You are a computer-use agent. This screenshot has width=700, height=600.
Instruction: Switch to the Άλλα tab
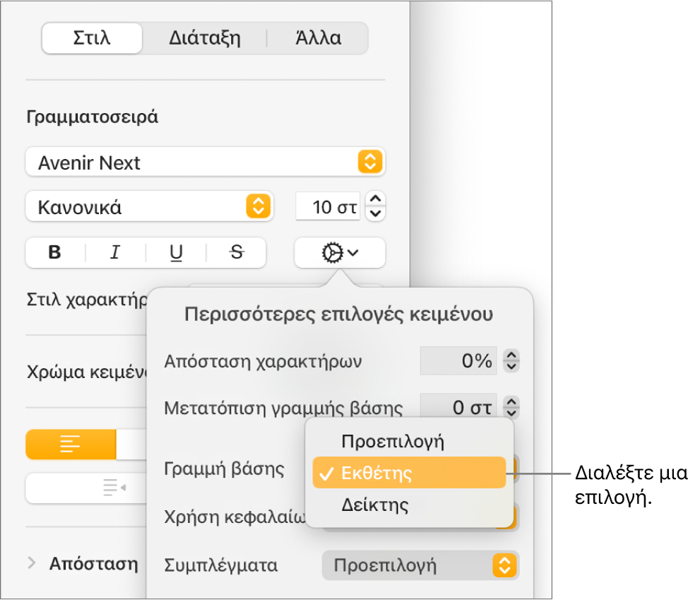319,38
